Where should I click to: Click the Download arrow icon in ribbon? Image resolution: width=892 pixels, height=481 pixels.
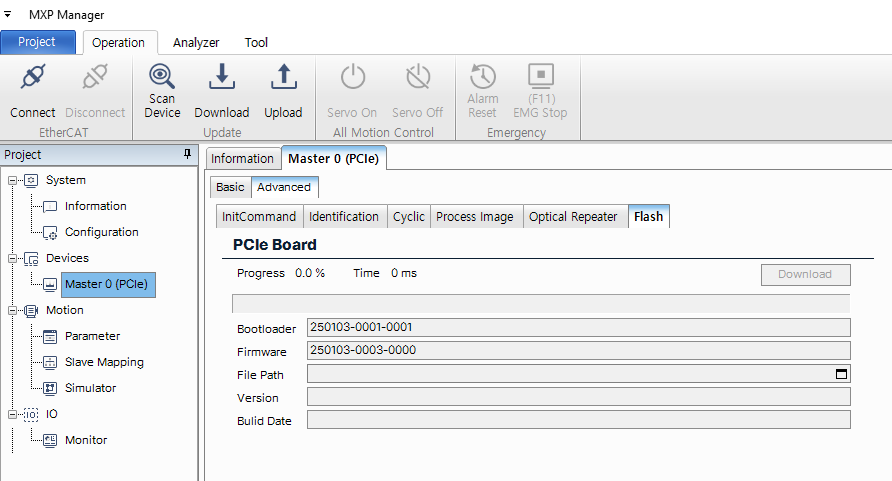coord(221,77)
